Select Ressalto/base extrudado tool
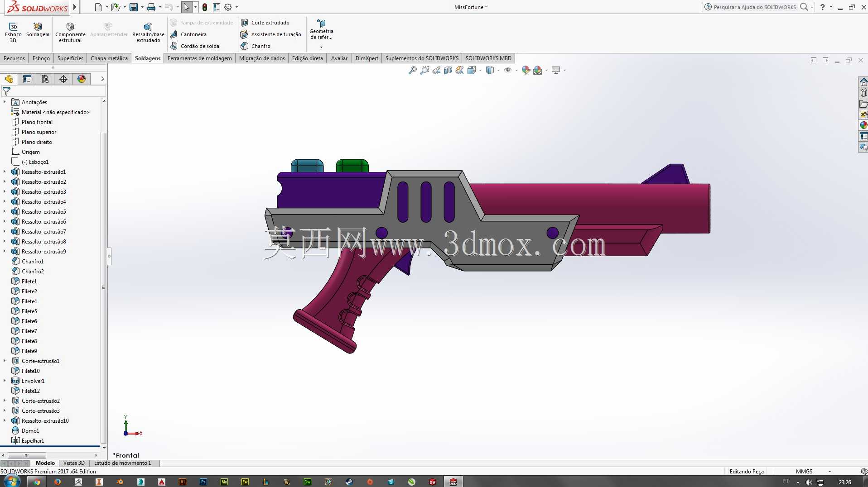 148,33
